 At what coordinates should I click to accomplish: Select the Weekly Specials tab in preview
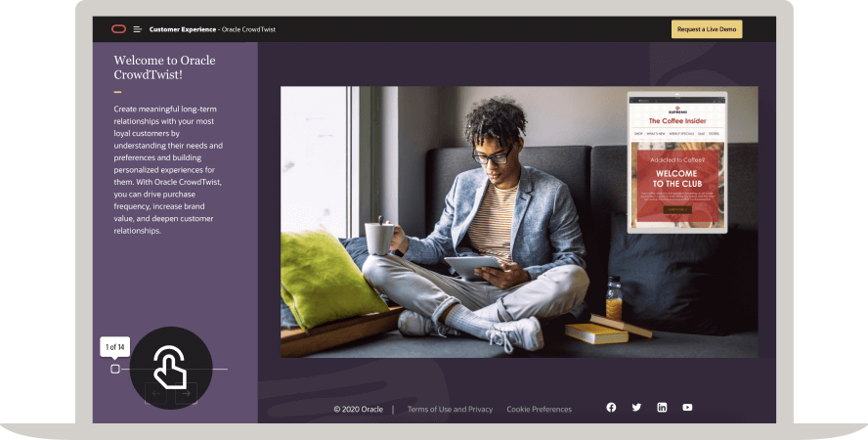(x=681, y=133)
